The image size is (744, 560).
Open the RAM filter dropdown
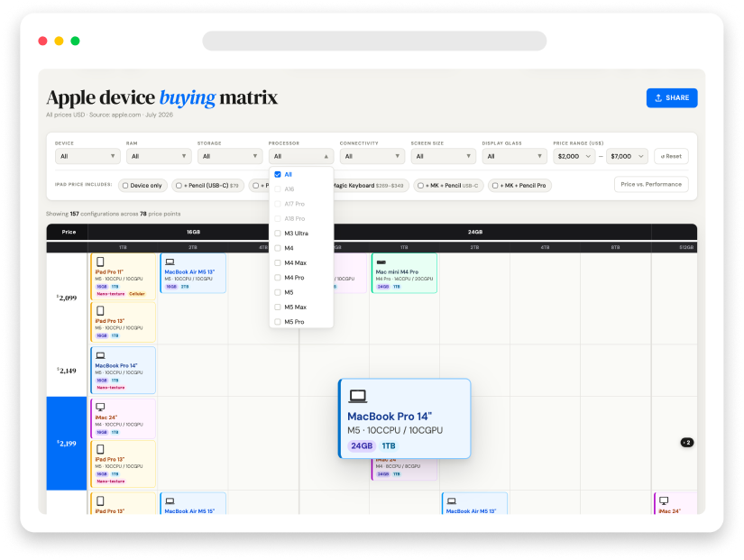(159, 156)
